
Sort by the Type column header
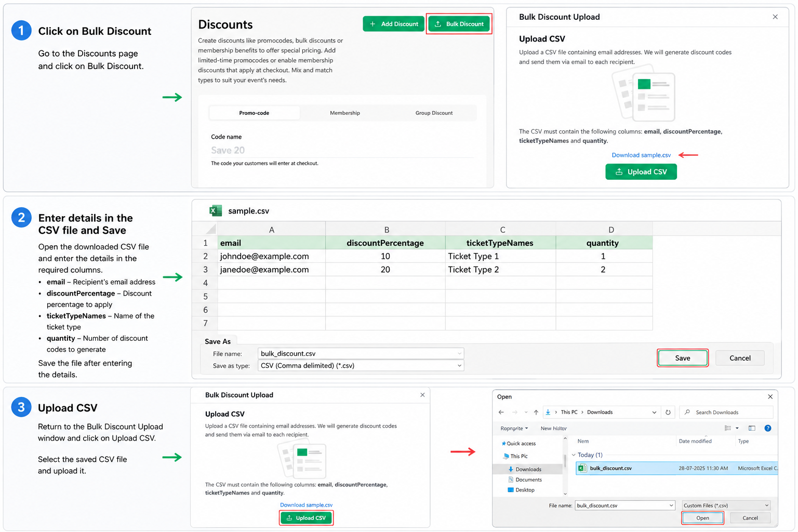click(743, 441)
